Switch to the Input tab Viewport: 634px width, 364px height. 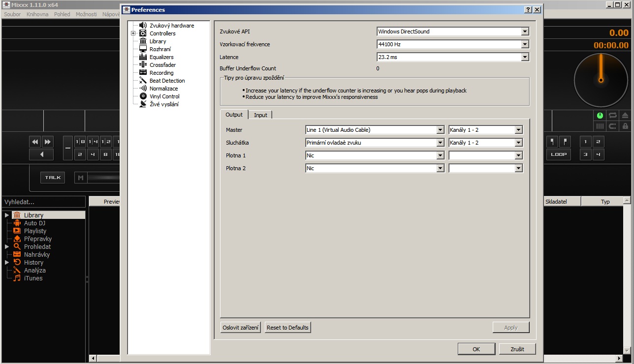[x=260, y=115]
